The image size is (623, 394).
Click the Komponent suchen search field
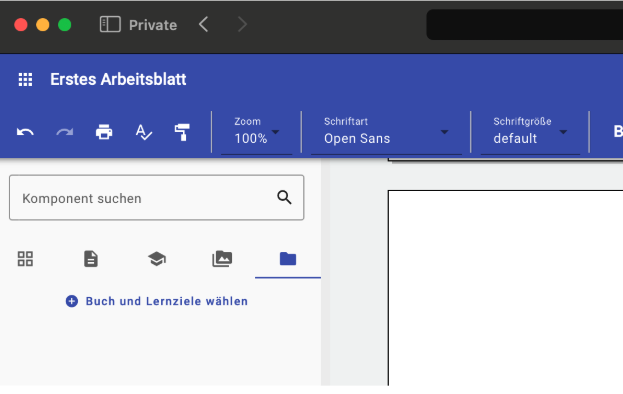coord(157,197)
